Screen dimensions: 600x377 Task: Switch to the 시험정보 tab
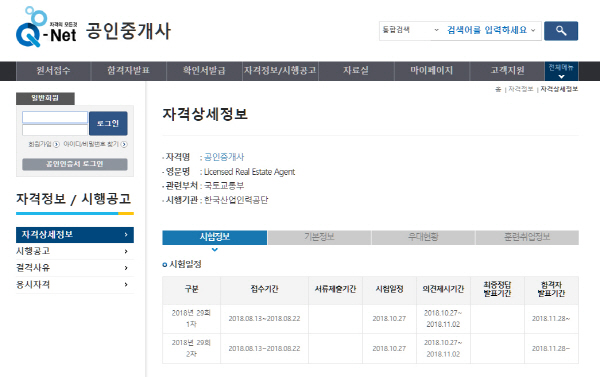215,237
